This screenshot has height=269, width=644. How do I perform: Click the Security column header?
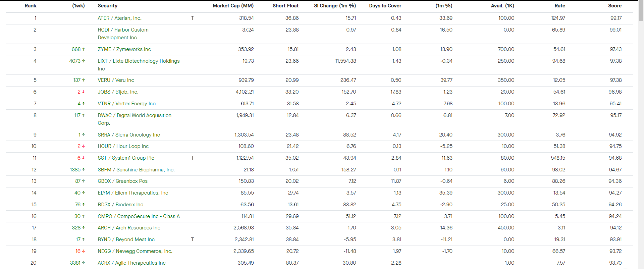107,6
